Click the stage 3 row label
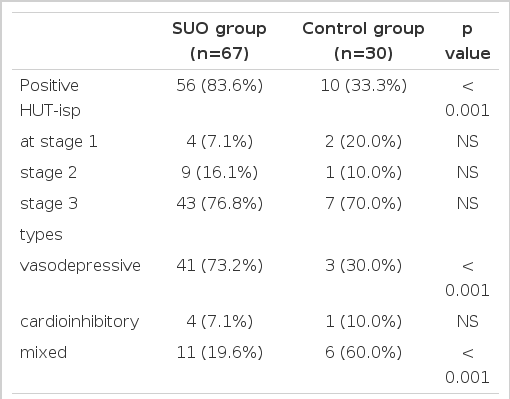This screenshot has height=399, width=510. [49, 203]
